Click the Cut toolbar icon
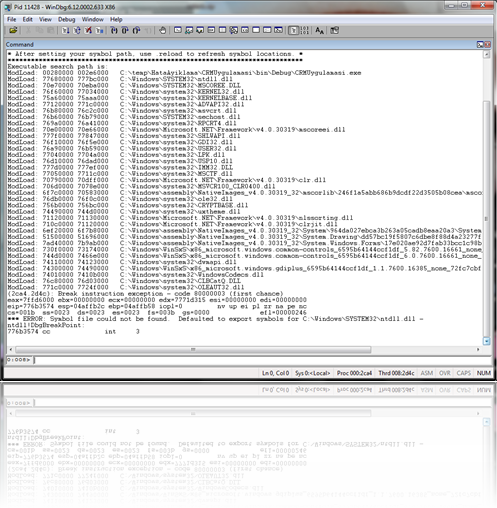 (29, 30)
